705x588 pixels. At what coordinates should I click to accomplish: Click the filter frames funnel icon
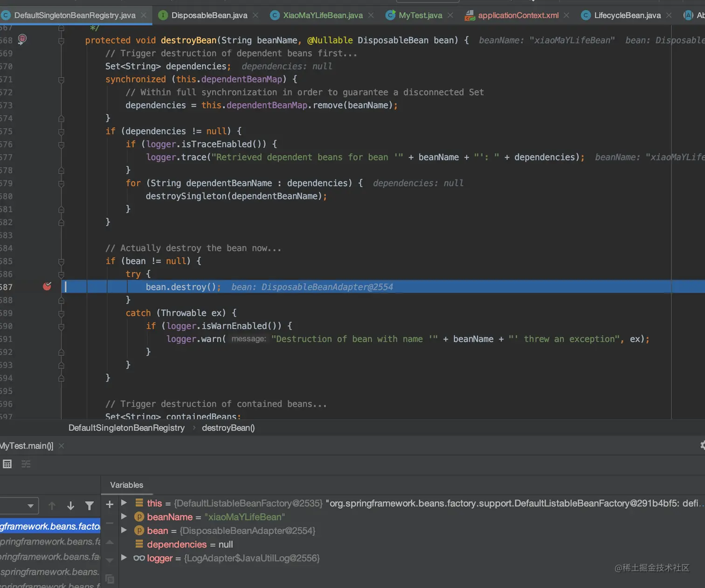coord(90,506)
